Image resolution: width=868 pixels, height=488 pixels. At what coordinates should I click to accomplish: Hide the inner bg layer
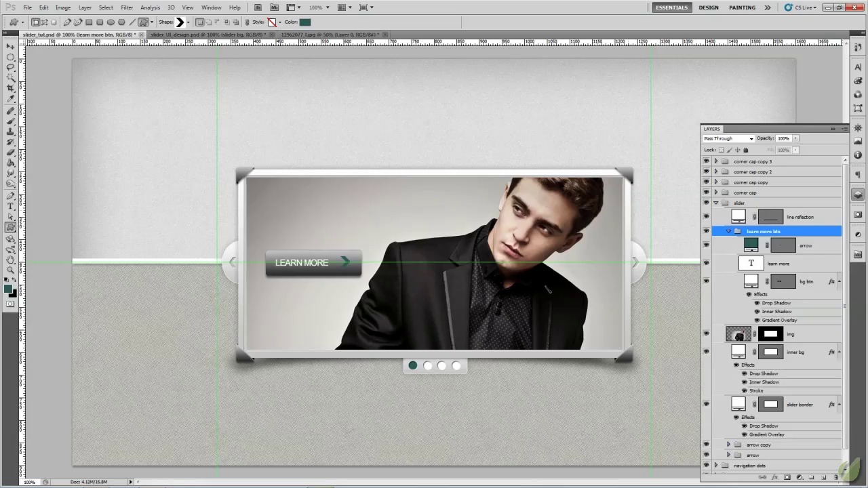(x=706, y=352)
